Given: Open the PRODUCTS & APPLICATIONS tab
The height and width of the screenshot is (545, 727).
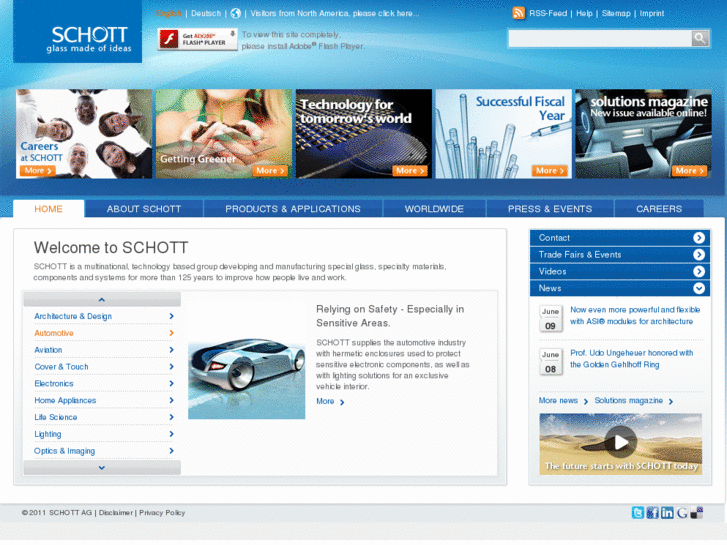Looking at the screenshot, I should (293, 209).
